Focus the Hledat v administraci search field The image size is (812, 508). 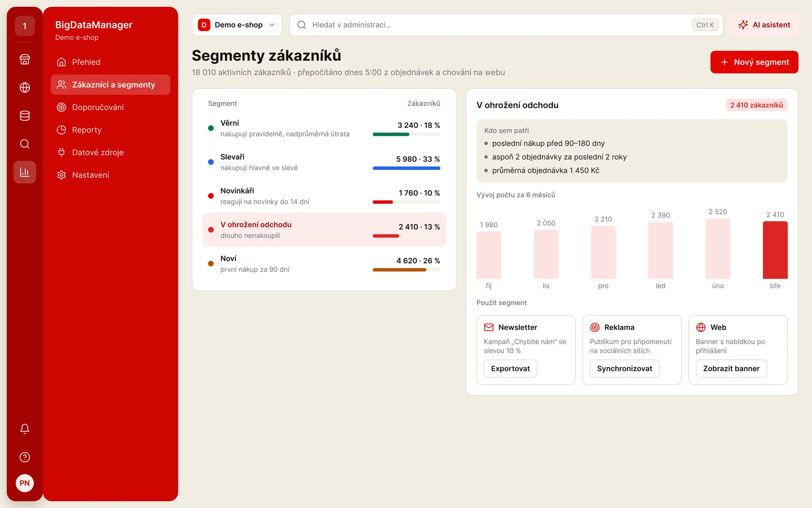pyautogui.click(x=506, y=25)
